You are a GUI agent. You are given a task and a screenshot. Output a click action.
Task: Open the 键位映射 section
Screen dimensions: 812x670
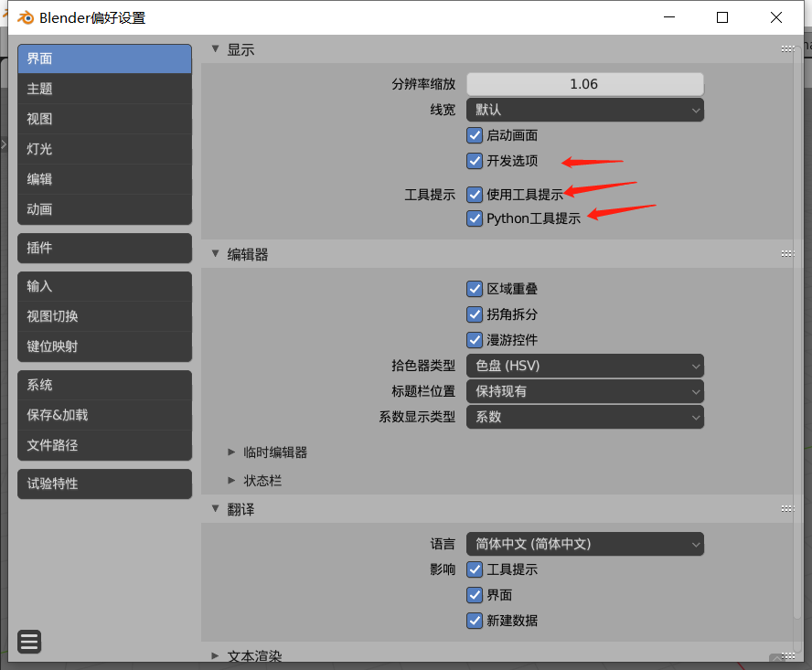point(104,346)
